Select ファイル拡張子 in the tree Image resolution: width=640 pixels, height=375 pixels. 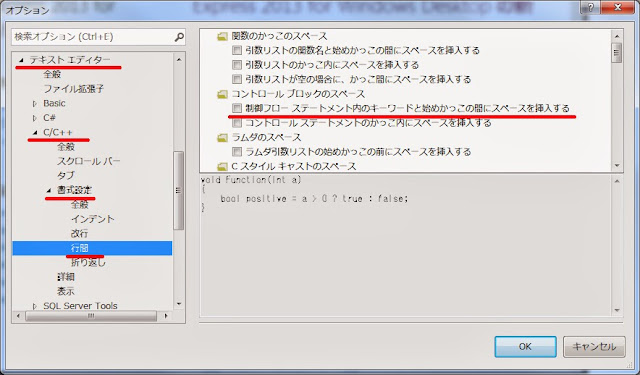(73, 89)
